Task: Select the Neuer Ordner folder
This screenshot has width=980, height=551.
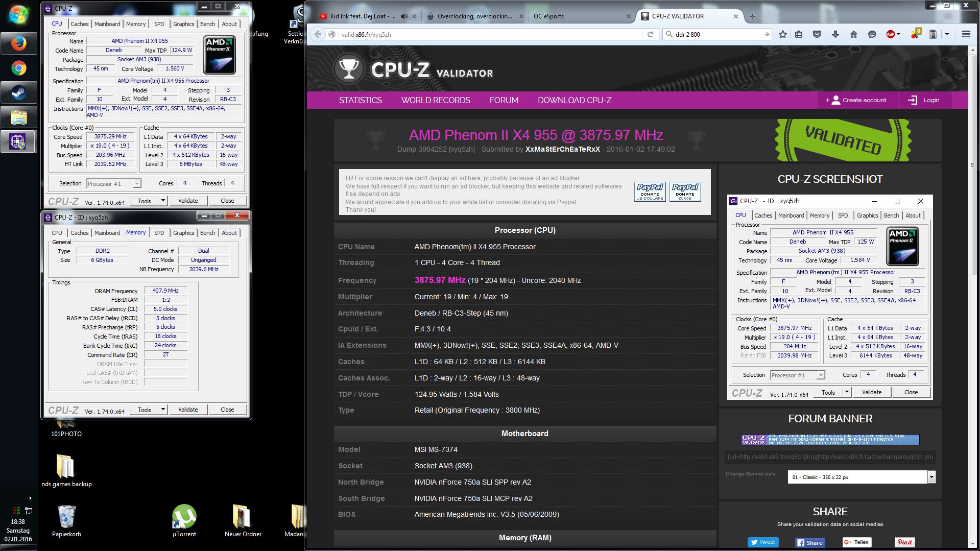Action: 243,521
